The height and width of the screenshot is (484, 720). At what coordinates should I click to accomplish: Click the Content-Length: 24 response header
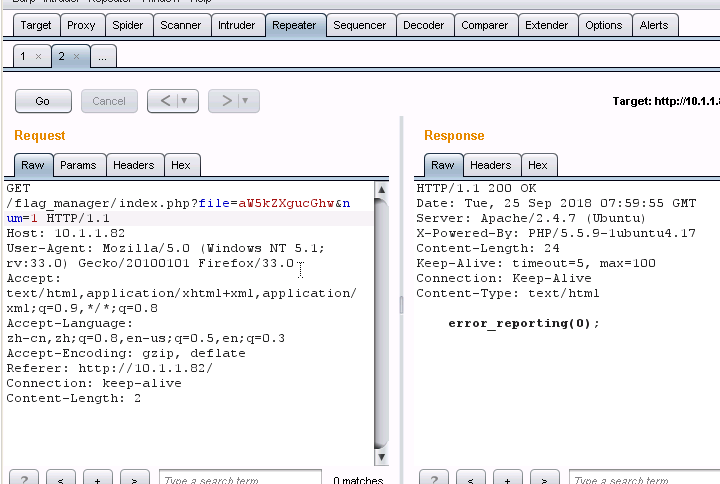click(488, 248)
